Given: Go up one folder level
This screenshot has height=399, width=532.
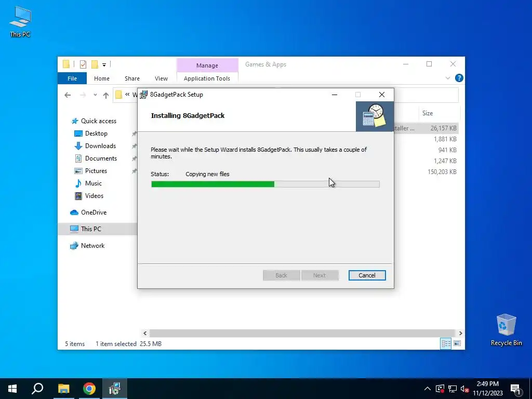Looking at the screenshot, I should 106,96.
